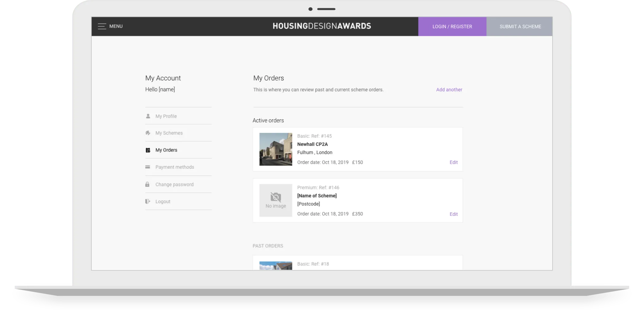The height and width of the screenshot is (315, 644).
Task: Click the MENU label in header
Action: (116, 26)
